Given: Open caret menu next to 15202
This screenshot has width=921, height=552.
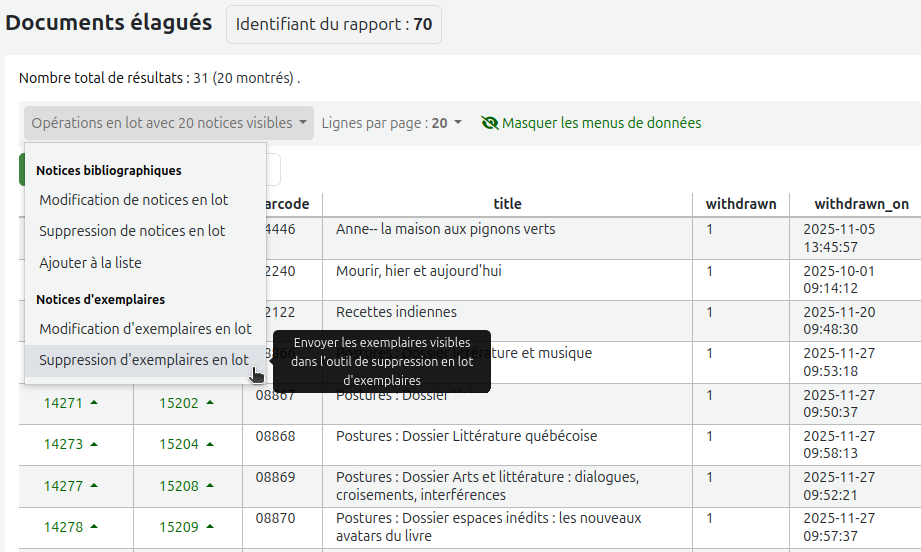Looking at the screenshot, I should [210, 403].
